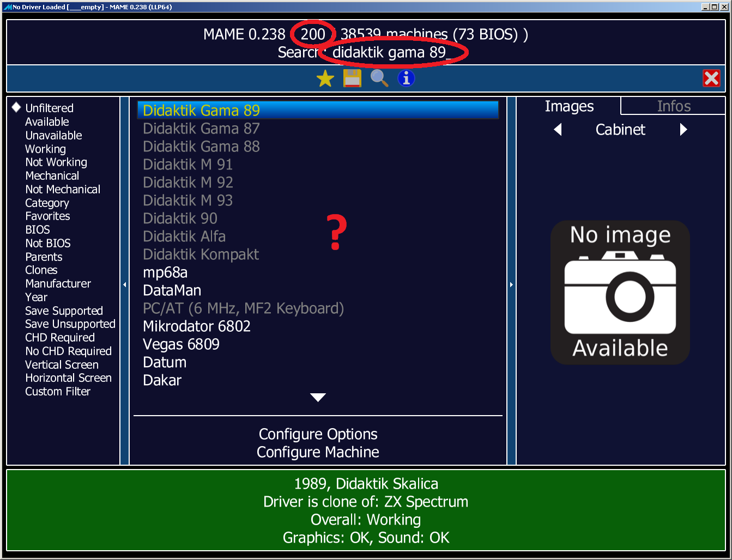Select the Unfiltered filter option
Screen dimensions: 732x560
coord(49,108)
